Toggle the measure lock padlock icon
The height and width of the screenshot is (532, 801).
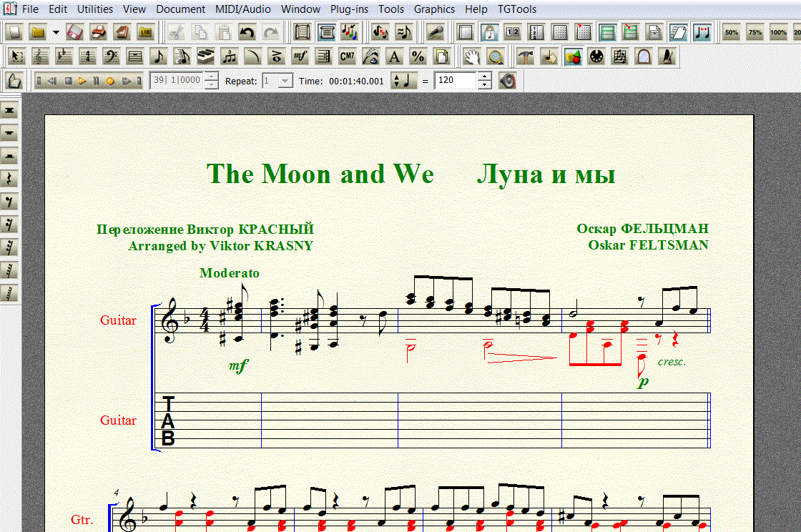(489, 32)
